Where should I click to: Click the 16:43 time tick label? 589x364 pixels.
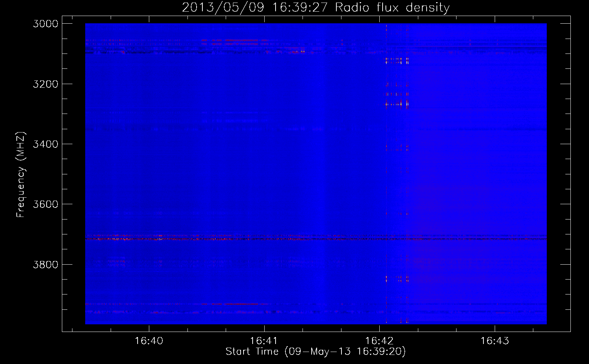[495, 341]
